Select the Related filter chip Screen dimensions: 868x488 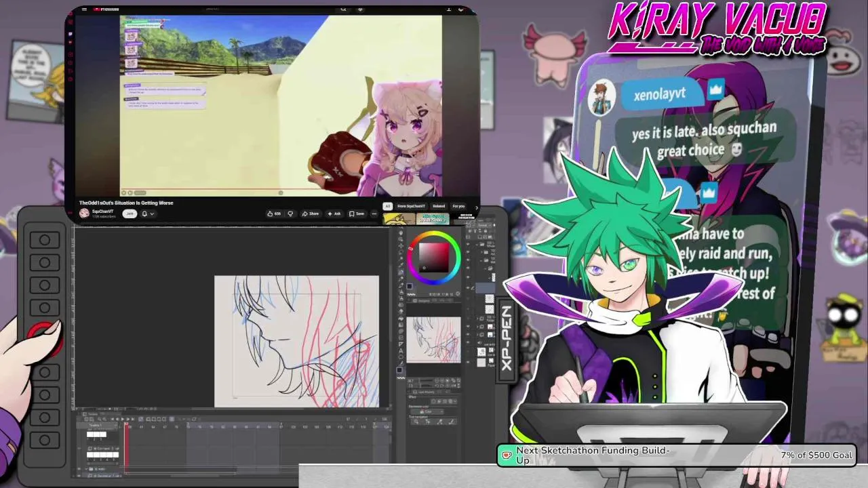[439, 206]
